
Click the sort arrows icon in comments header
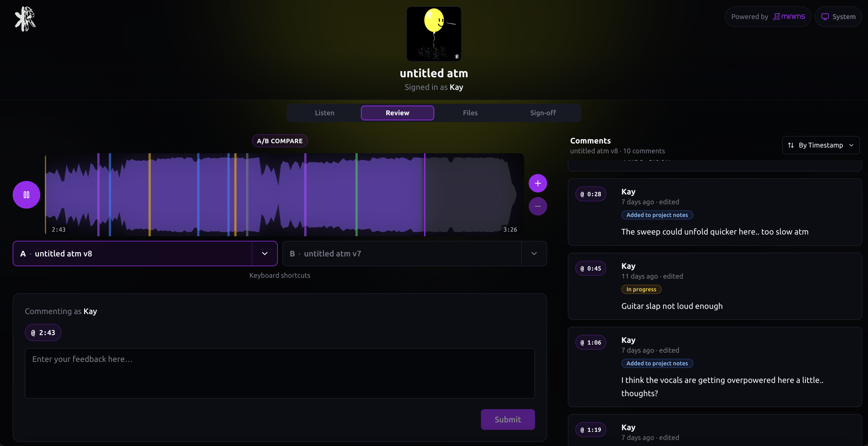click(791, 145)
